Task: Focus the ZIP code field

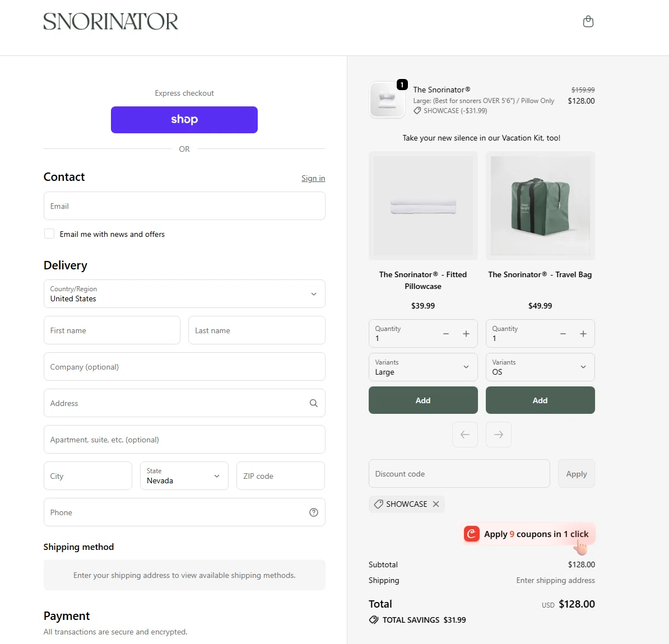Action: tap(281, 475)
